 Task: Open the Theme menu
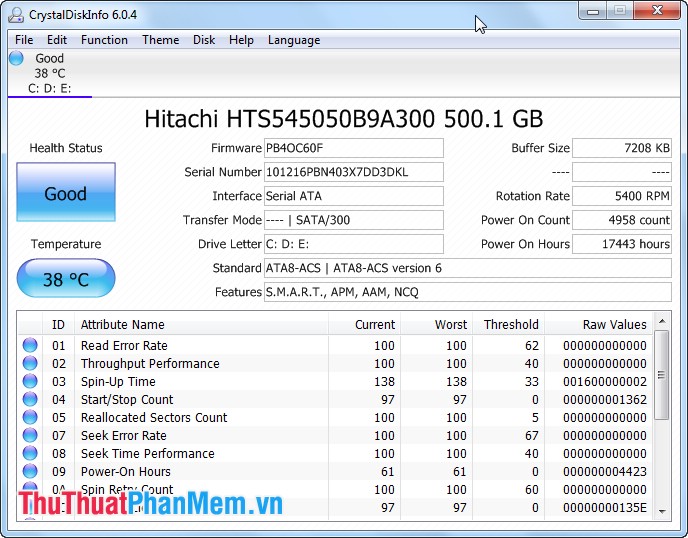point(161,40)
